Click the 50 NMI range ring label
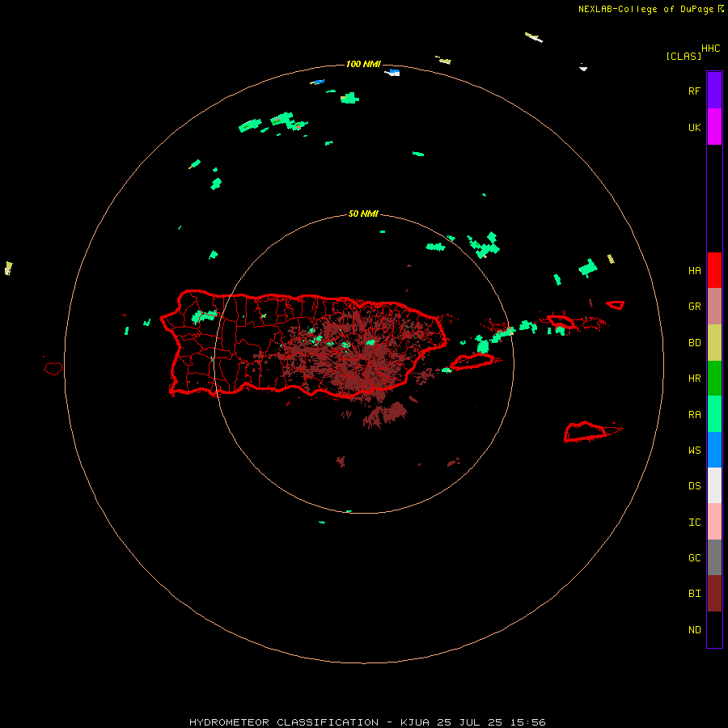Screen dimensions: 728x728 363,214
